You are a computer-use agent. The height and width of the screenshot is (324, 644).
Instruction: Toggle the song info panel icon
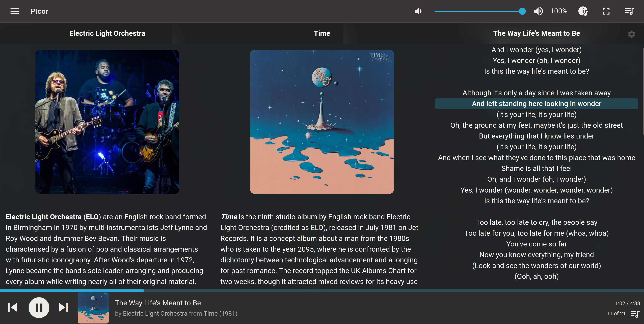click(583, 11)
